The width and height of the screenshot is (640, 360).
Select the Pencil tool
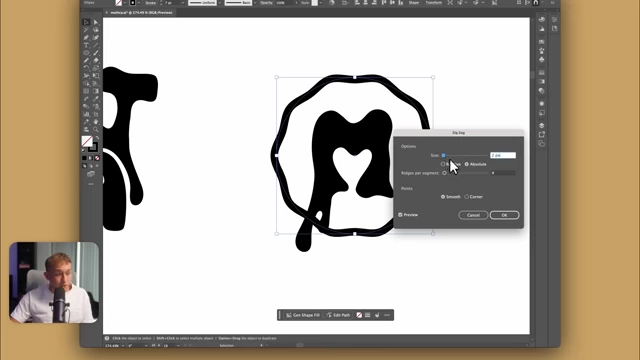(x=86, y=60)
